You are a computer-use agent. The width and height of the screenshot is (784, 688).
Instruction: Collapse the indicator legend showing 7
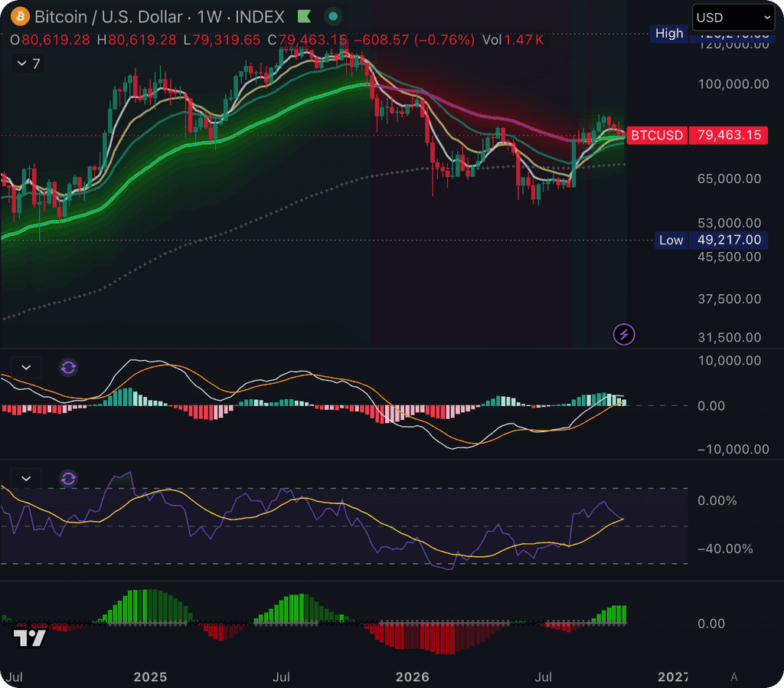coord(28,64)
